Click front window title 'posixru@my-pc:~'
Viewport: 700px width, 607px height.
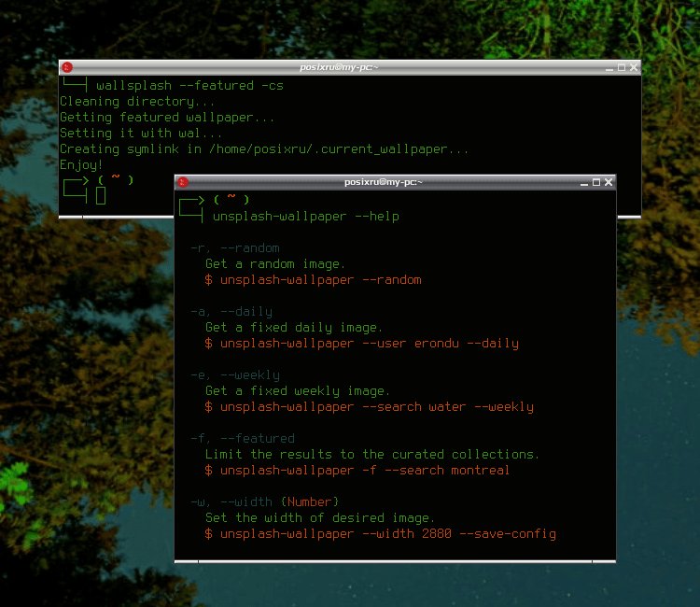point(383,182)
